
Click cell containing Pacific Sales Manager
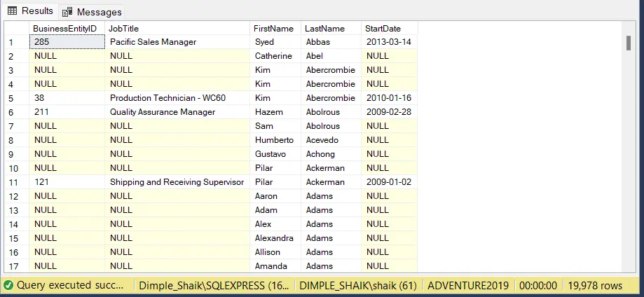[x=153, y=42]
